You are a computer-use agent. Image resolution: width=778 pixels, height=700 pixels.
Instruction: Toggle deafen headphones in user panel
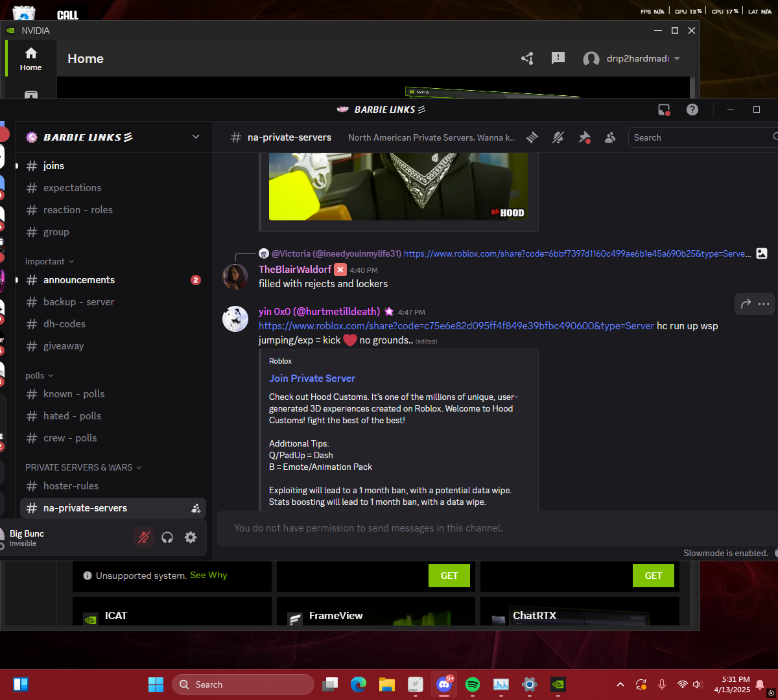167,537
